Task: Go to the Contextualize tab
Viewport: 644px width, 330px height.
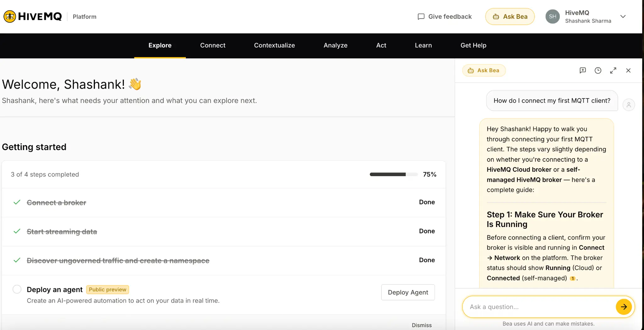Action: (x=275, y=45)
